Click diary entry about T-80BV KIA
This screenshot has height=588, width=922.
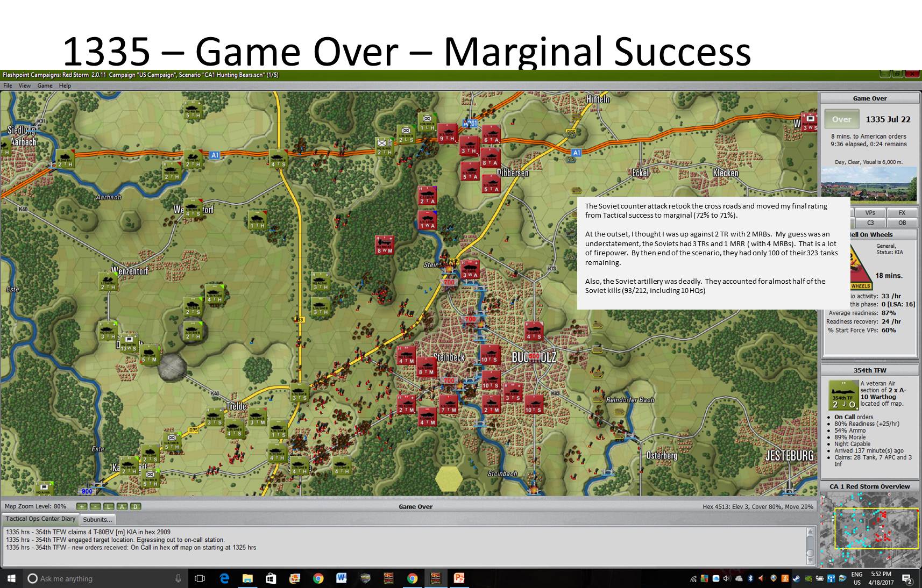pos(88,532)
